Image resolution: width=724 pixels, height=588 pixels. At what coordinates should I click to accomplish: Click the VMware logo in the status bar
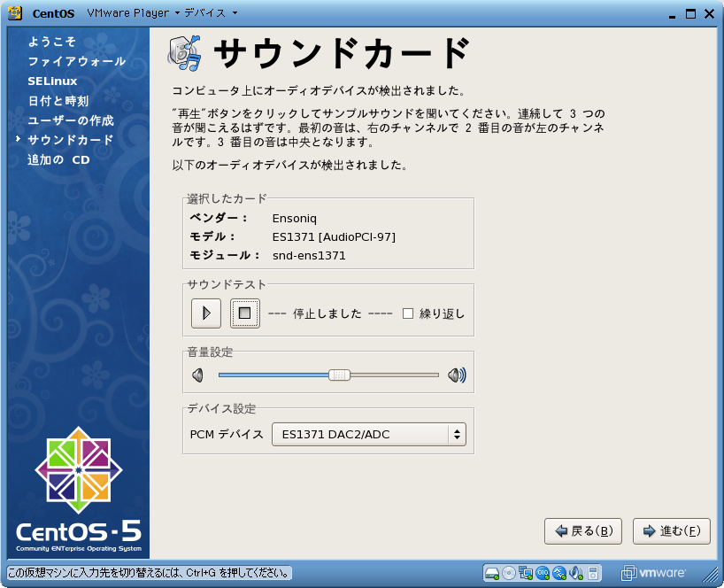[653, 573]
